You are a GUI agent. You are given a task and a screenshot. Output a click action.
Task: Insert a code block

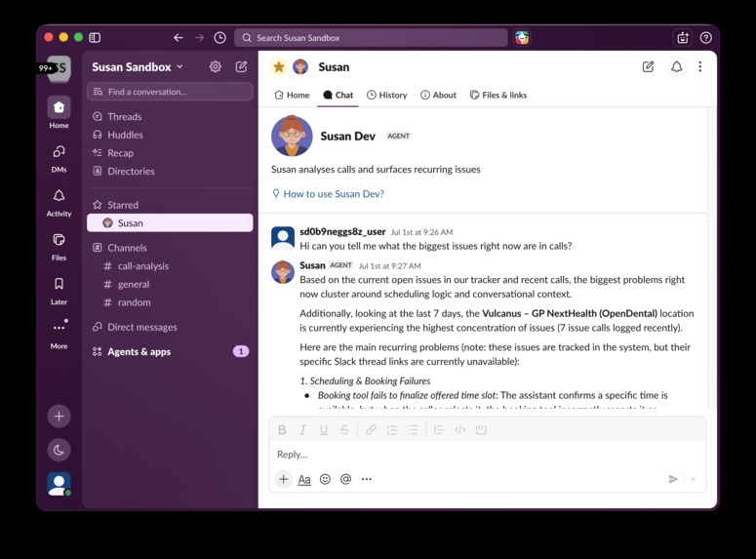481,430
